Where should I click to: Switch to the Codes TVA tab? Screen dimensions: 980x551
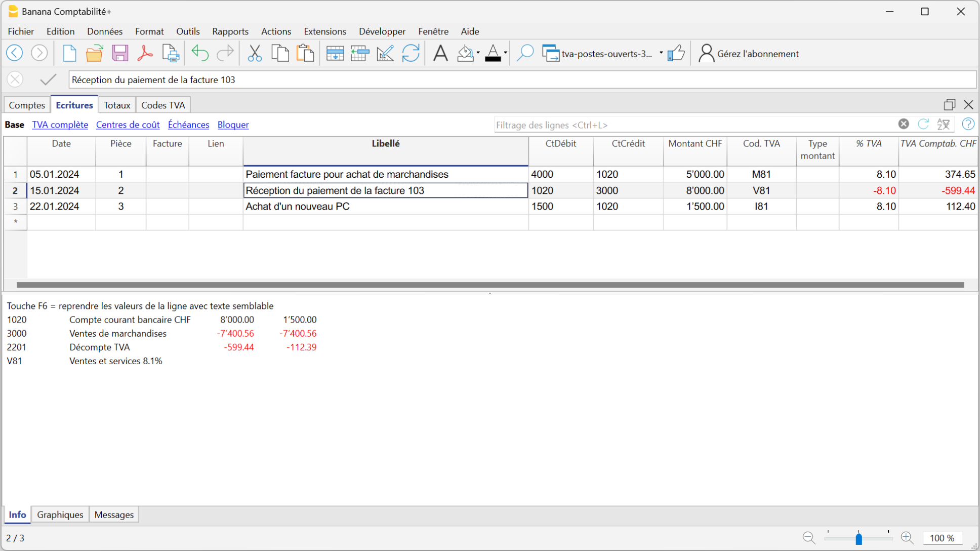tap(163, 105)
